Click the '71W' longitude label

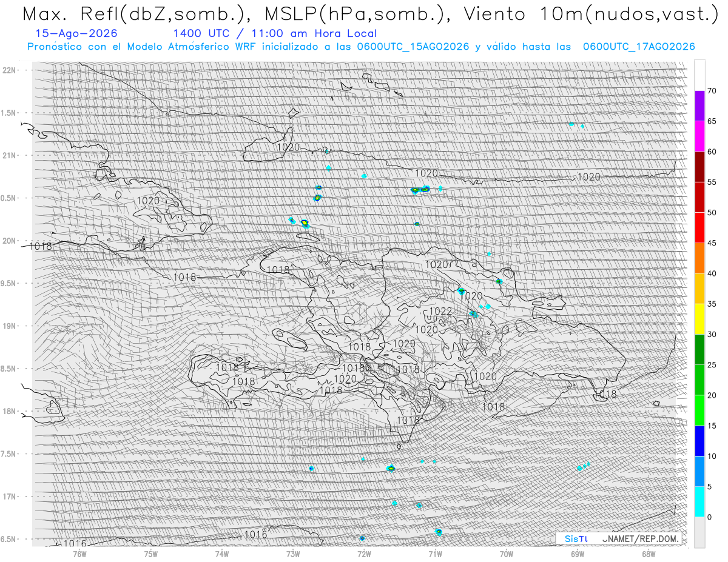(x=434, y=553)
